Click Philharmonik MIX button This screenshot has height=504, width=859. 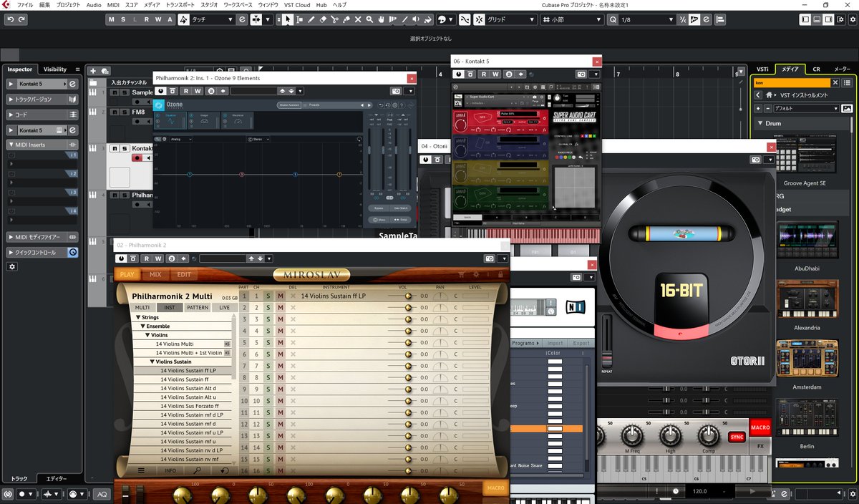click(155, 274)
